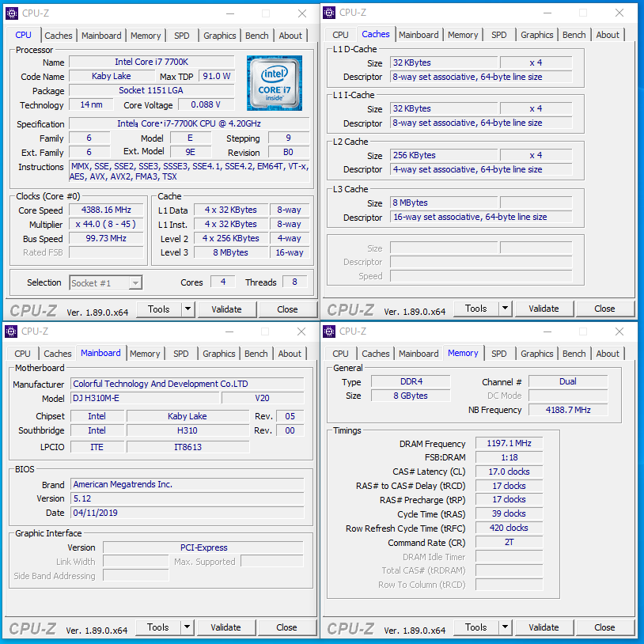Click LPCIO value IT8613
The width and height of the screenshot is (644, 644).
coord(188,447)
